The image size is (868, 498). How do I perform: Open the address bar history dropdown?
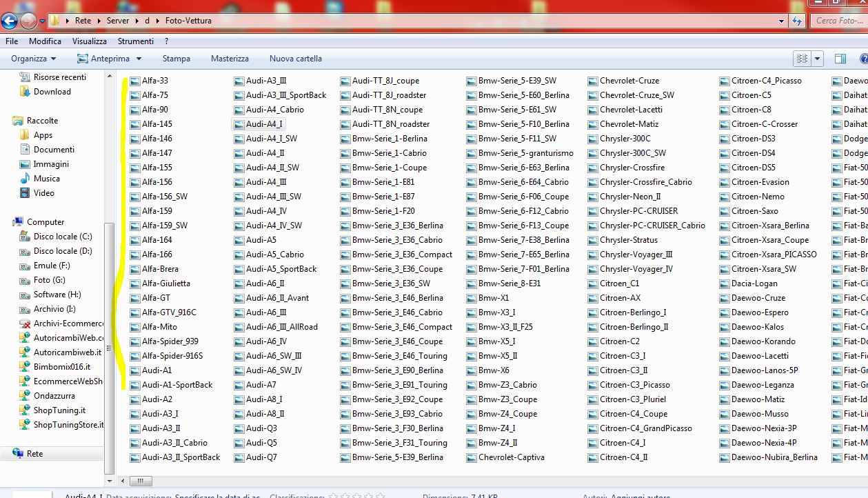coord(781,21)
